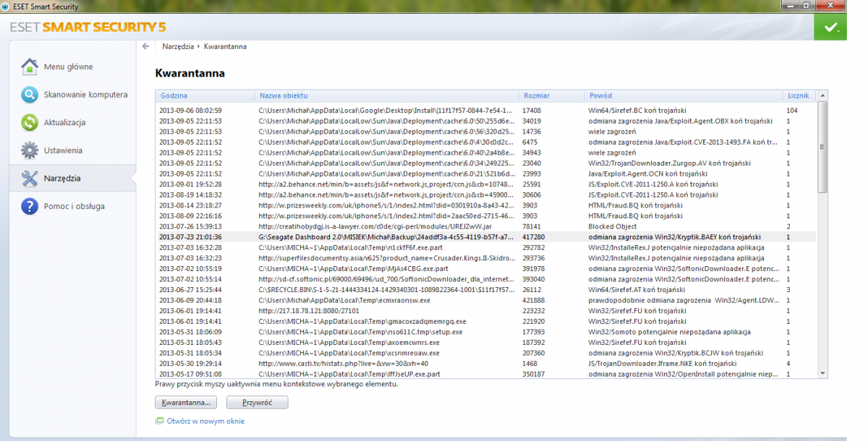The height and width of the screenshot is (441, 868).
Task: Select the row dated 2013-08-09 22:16:16
Action: coord(486,216)
